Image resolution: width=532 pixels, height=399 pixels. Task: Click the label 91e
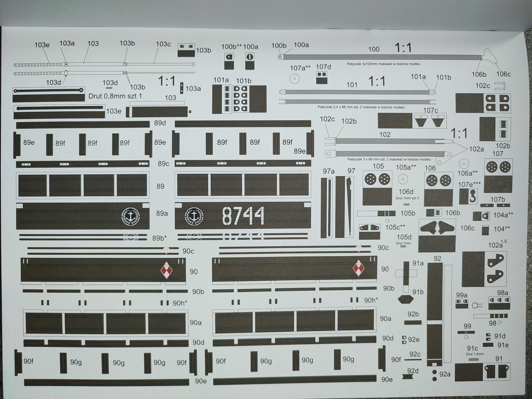[503, 345]
